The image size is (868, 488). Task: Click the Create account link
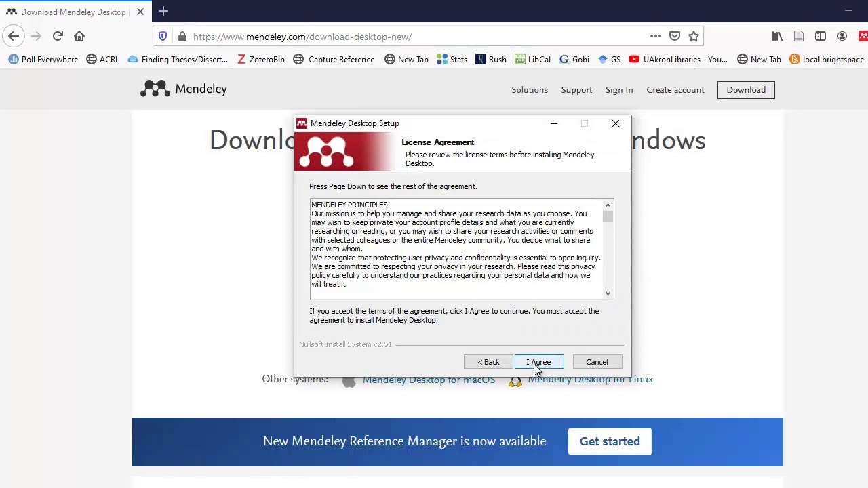tap(675, 89)
